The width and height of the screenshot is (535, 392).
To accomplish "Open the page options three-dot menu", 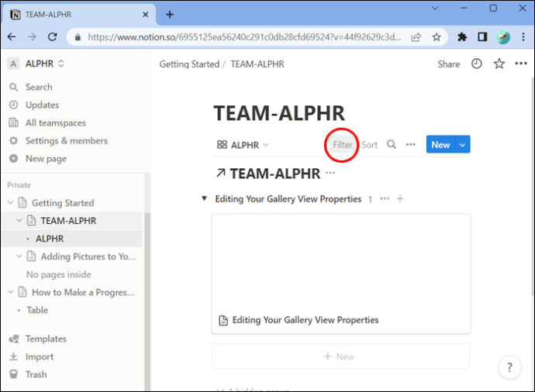I will pyautogui.click(x=521, y=64).
